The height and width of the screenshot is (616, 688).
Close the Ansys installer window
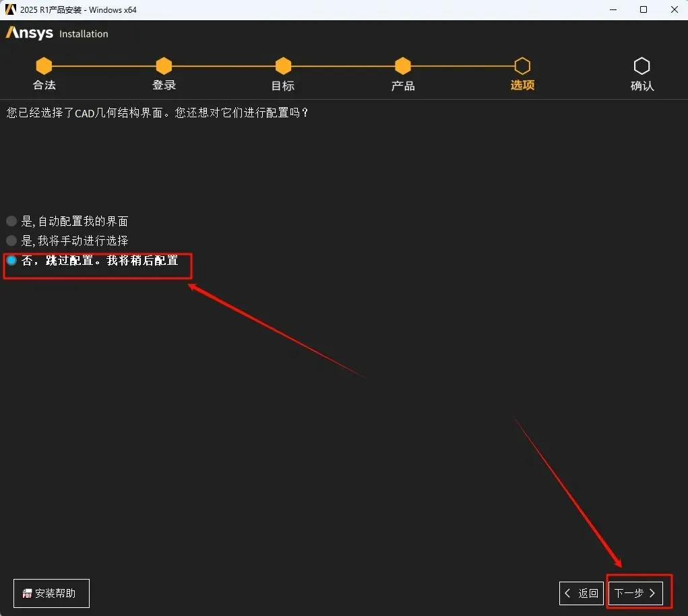(675, 9)
